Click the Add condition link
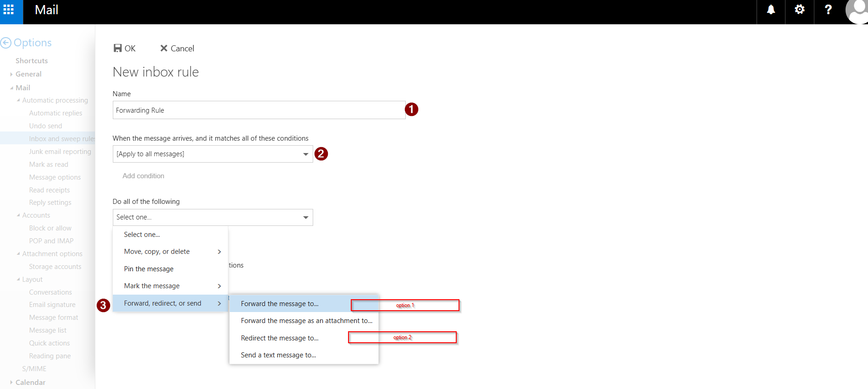The height and width of the screenshot is (389, 868). [x=143, y=176]
